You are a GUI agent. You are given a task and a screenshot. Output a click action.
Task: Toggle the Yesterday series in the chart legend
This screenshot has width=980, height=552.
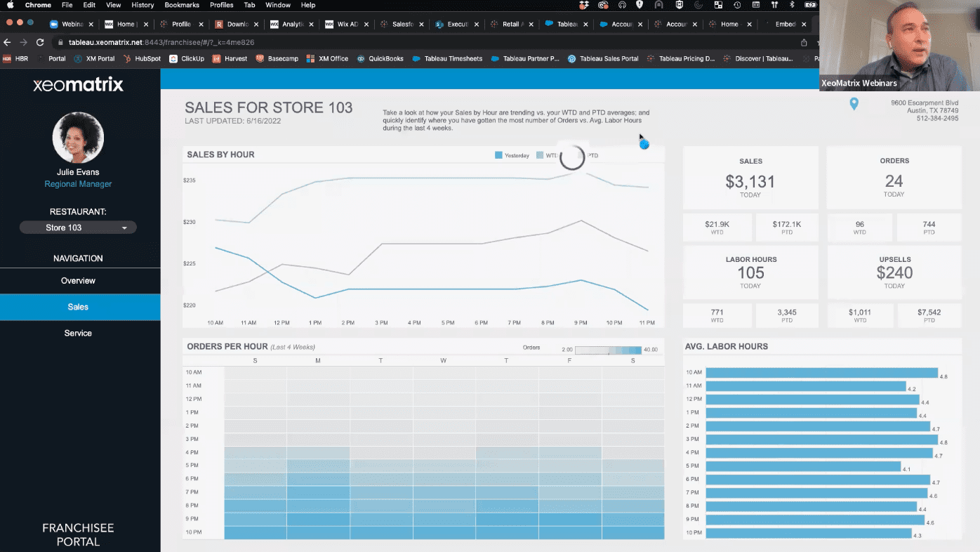click(x=512, y=155)
